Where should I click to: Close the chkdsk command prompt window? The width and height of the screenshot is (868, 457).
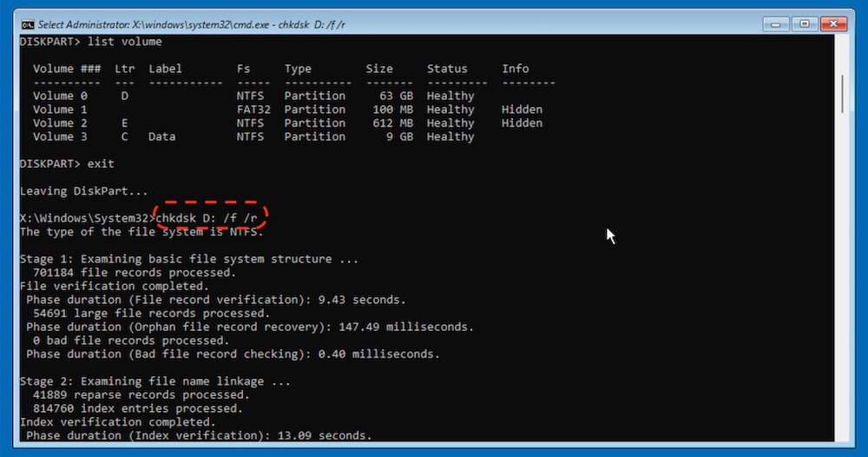click(832, 23)
